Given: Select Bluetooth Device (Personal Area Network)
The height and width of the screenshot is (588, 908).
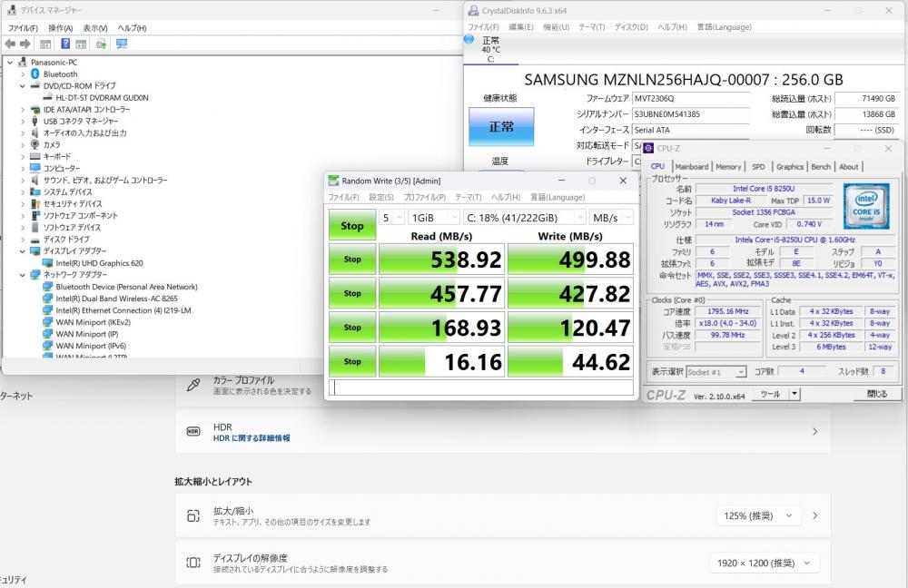Looking at the screenshot, I should (x=126, y=287).
